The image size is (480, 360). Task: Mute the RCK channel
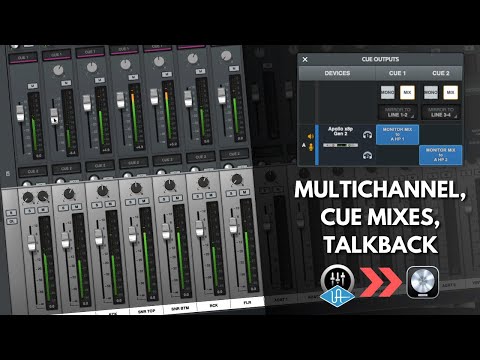click(211, 195)
